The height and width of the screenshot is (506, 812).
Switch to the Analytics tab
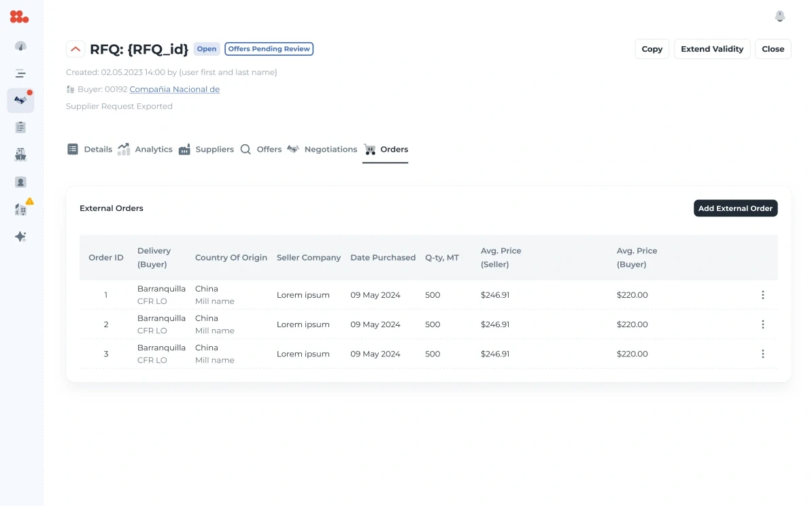pos(145,149)
